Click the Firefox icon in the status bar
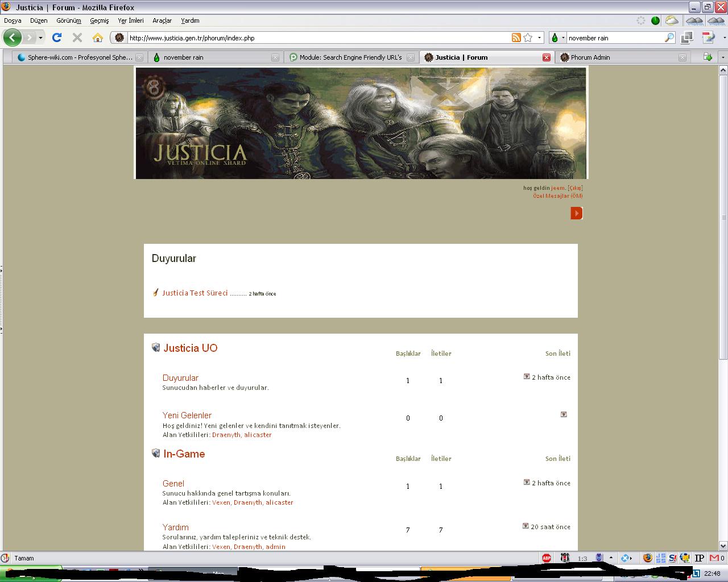The width and height of the screenshot is (728, 582). click(x=648, y=558)
